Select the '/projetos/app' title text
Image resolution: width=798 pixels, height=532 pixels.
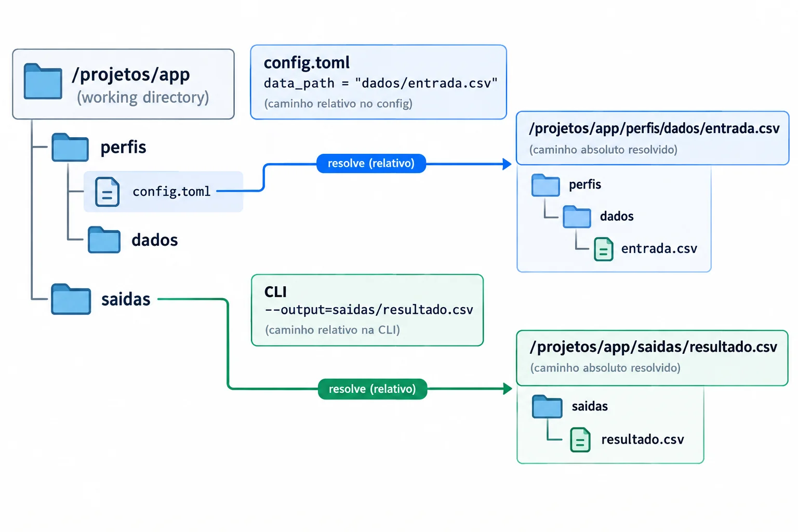131,74
